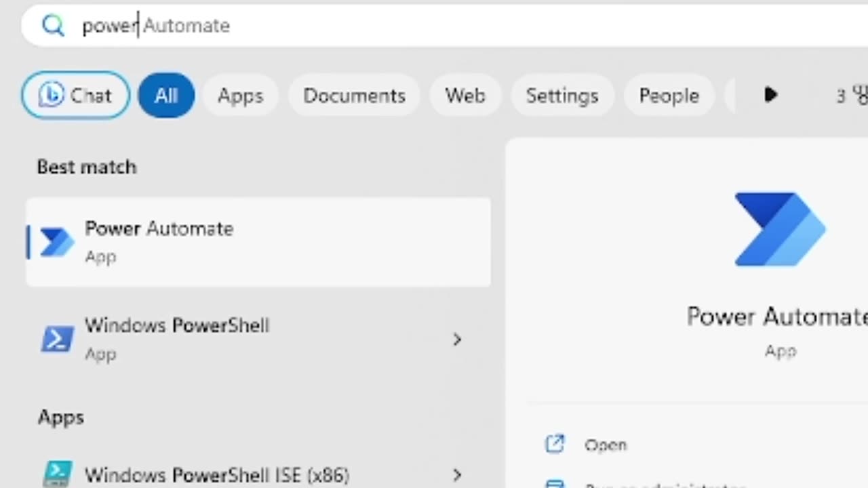Click the search box containing 'power'
This screenshot has height=488, width=868.
(x=444, y=26)
